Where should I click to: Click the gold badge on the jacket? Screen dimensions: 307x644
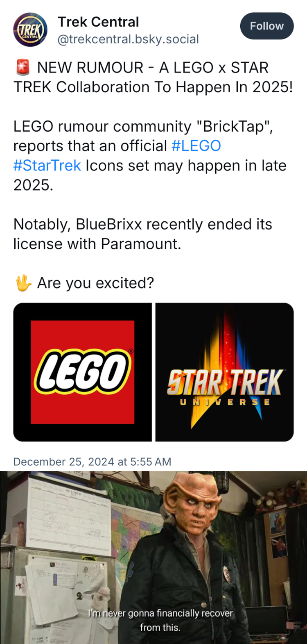coord(226,571)
